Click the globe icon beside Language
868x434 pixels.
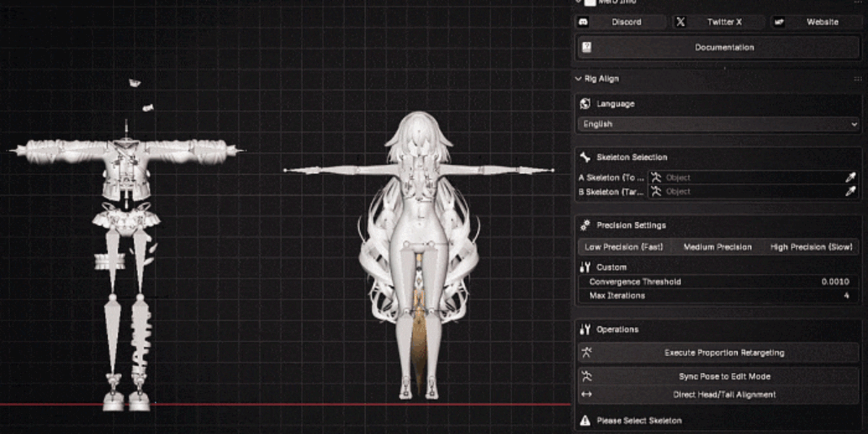pyautogui.click(x=585, y=104)
